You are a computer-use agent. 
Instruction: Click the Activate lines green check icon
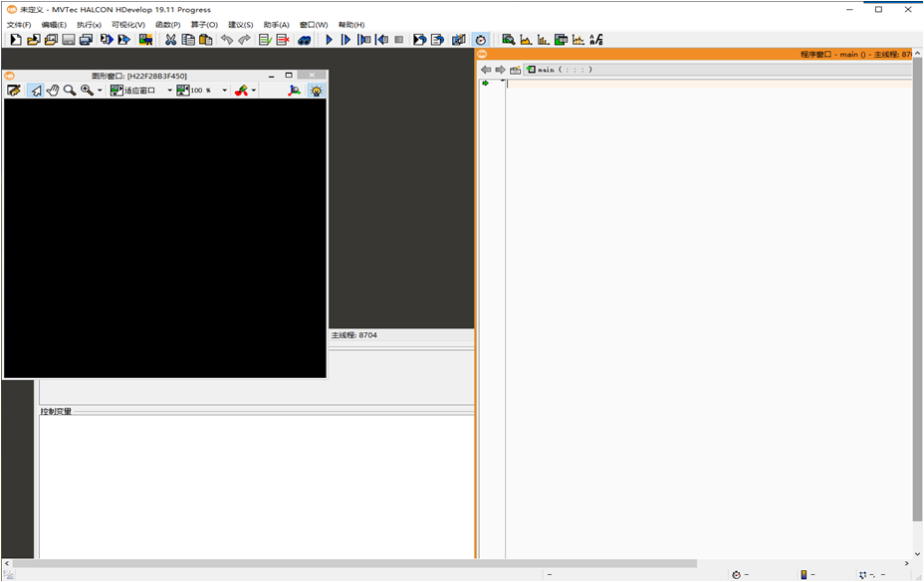(x=265, y=40)
